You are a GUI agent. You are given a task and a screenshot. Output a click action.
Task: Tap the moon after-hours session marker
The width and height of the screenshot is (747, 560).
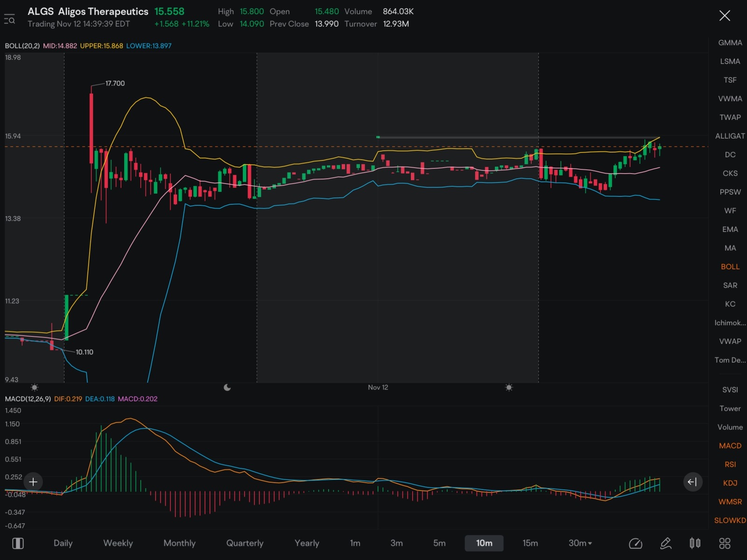tap(227, 387)
